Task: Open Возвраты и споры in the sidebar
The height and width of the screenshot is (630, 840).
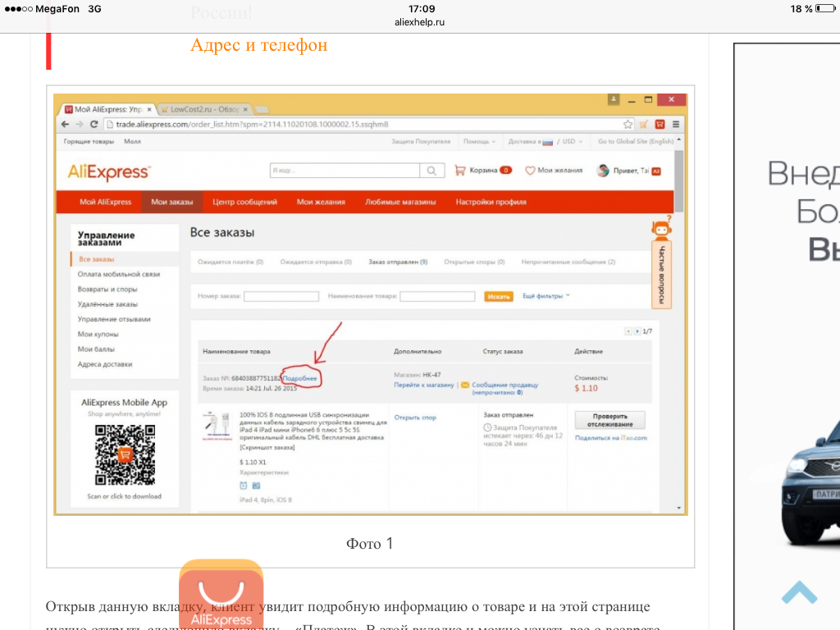Action: [107, 290]
